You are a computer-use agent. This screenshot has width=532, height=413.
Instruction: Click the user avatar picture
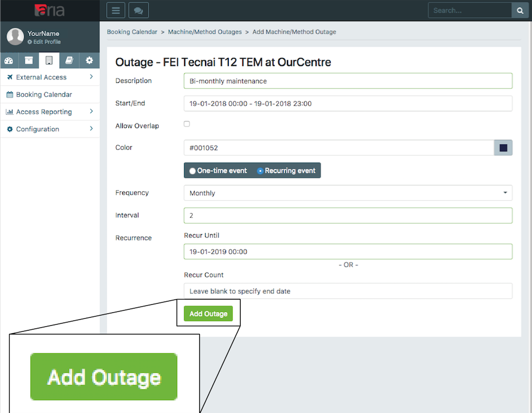[x=15, y=37]
